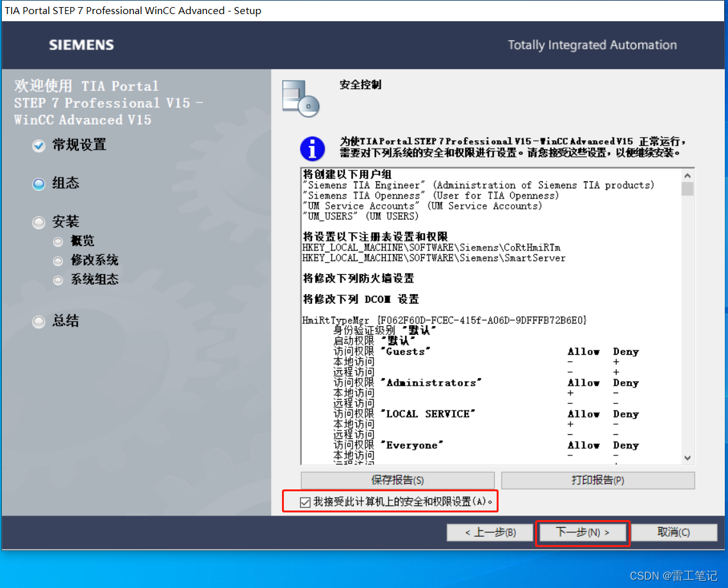Click the scroll down arrow of report
Viewport: 728px width, 588px height.
pos(688,458)
